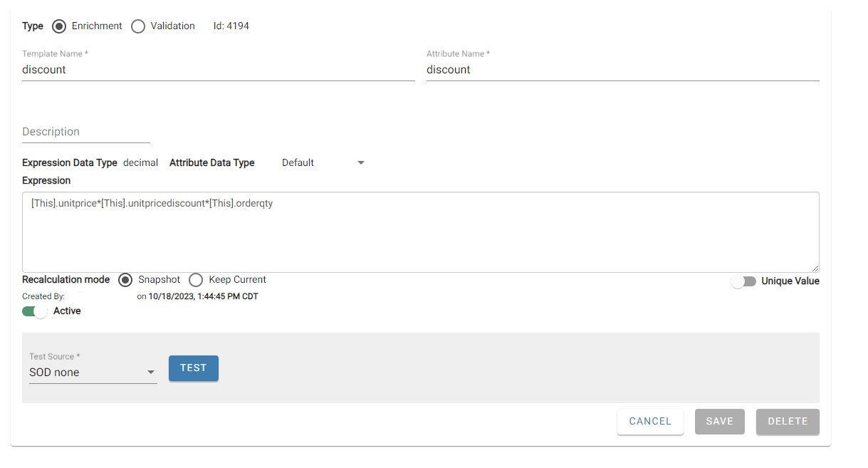Click the arrow icon beside Default
This screenshot has width=868, height=468.
click(360, 163)
